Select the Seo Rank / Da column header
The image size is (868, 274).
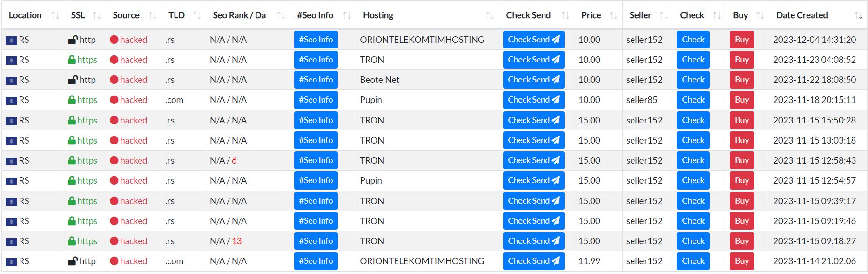click(x=239, y=15)
